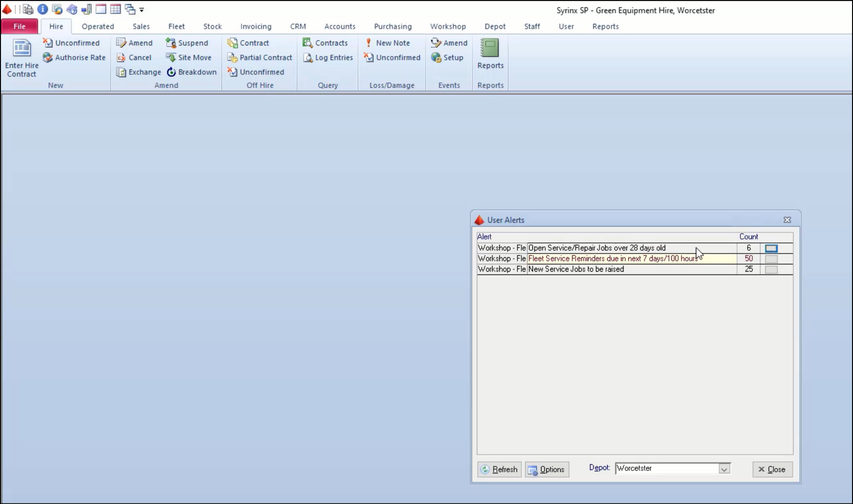Open the Breakdown tool in Amend group
The image size is (853, 504).
pos(172,72)
